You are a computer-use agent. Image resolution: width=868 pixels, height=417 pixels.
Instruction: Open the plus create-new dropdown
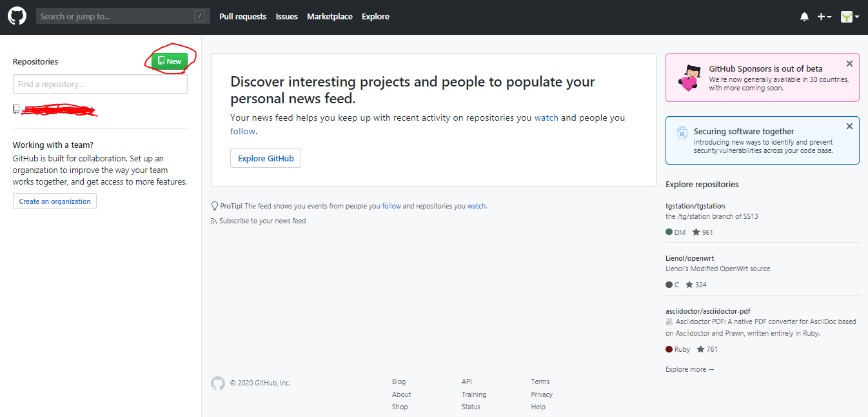point(824,17)
